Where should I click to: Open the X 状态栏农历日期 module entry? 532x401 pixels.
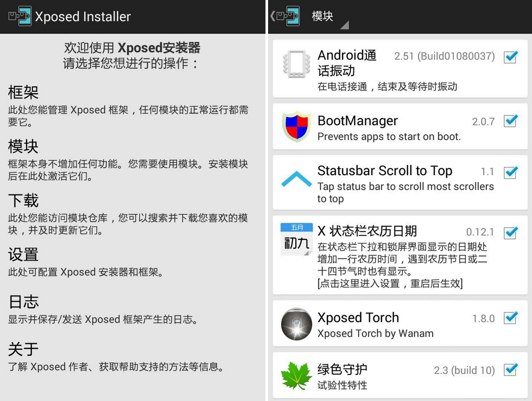(x=400, y=255)
